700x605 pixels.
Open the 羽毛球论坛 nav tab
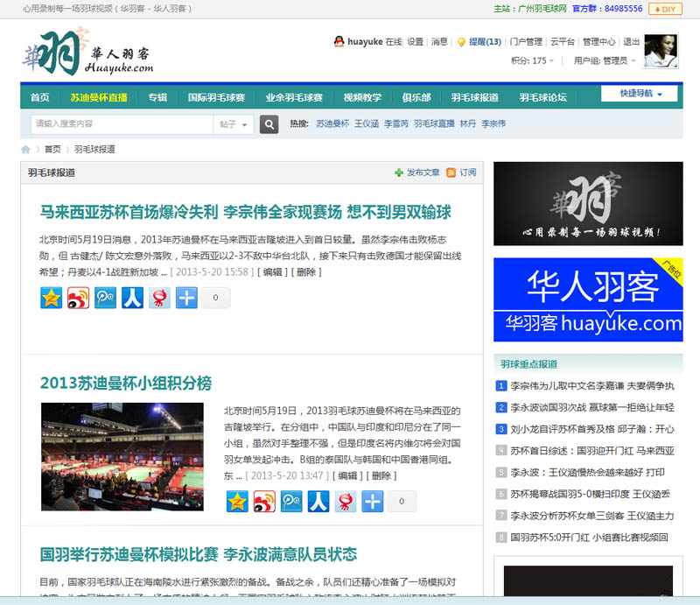[542, 97]
